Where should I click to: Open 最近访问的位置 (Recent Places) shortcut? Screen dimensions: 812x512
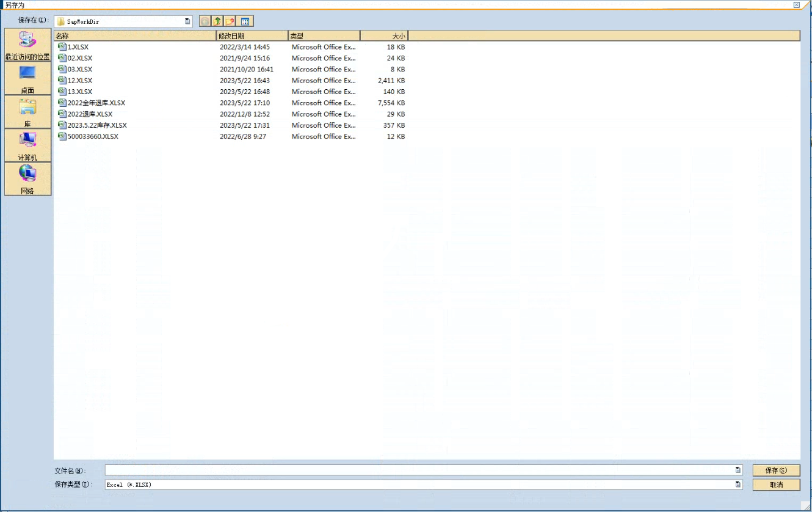coord(27,45)
